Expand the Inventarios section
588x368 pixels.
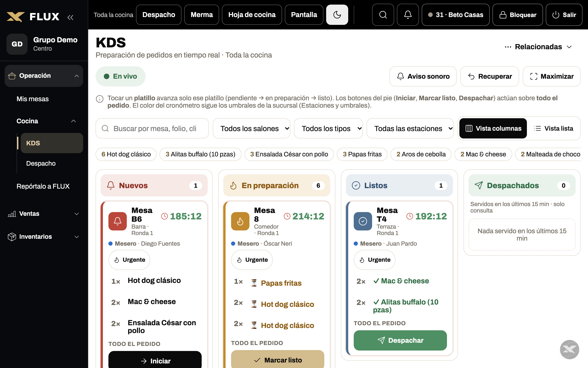(x=44, y=237)
